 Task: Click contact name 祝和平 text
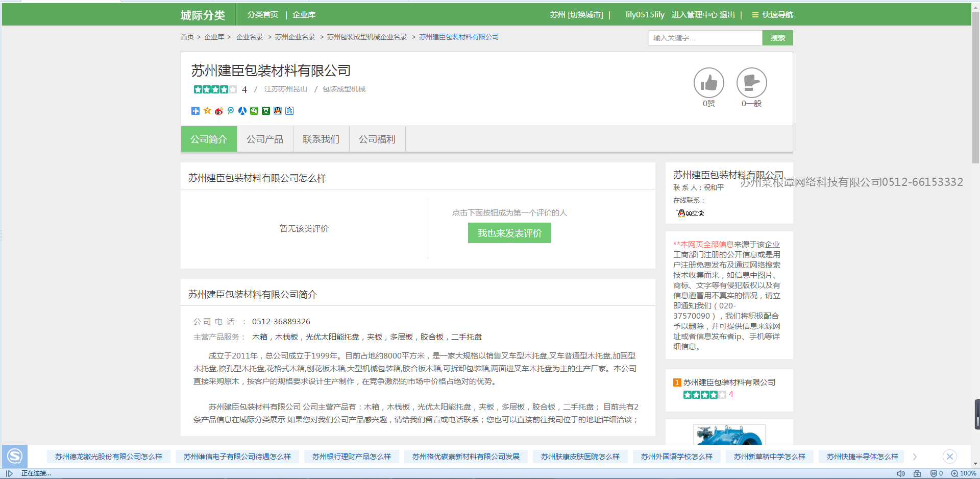click(714, 187)
